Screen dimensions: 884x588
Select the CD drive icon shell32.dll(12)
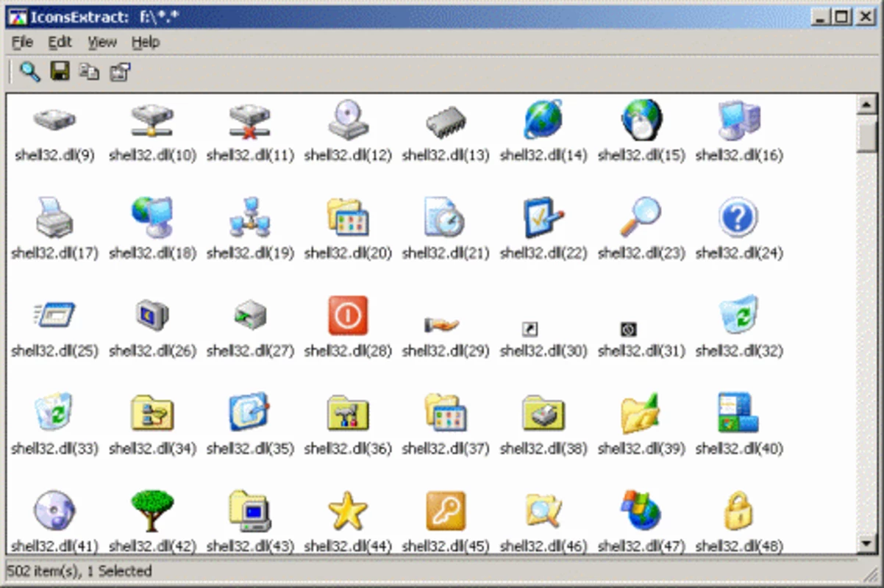tap(348, 120)
